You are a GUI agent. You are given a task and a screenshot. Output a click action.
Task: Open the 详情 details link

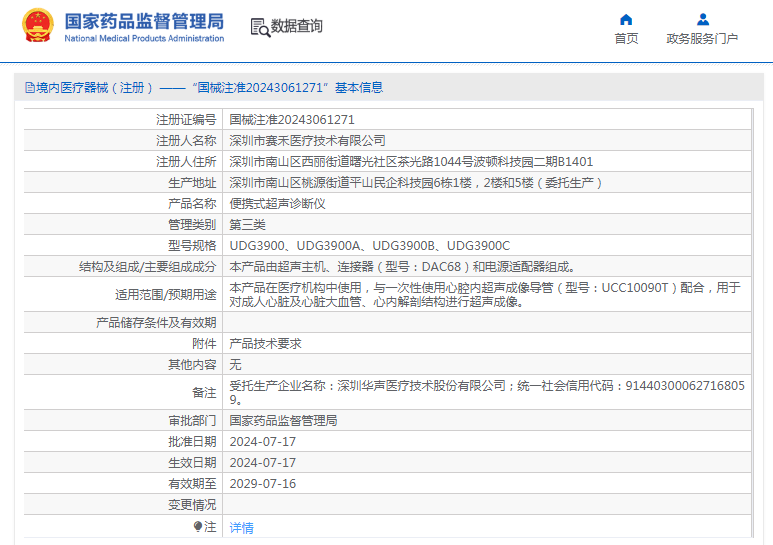pyautogui.click(x=242, y=528)
